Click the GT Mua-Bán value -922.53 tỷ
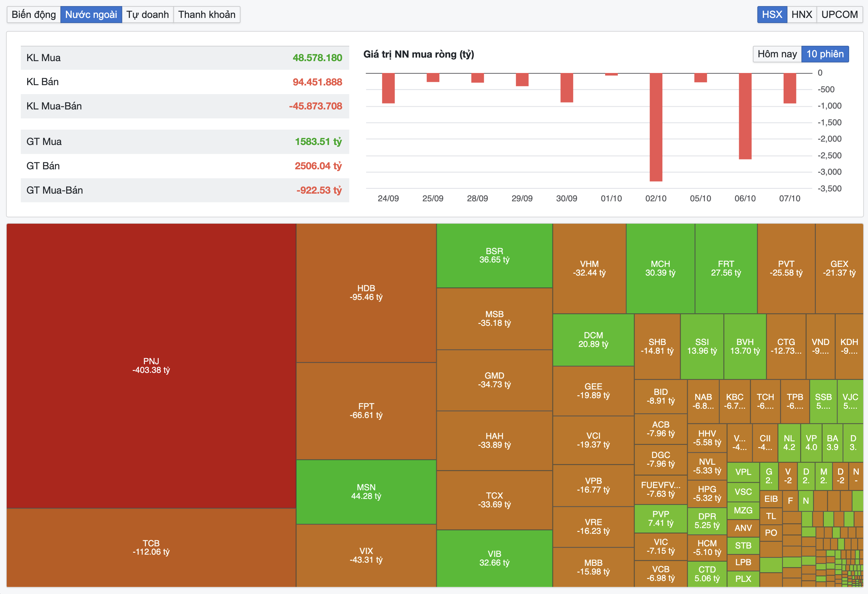Screen dimensions: 868x594 [319, 190]
